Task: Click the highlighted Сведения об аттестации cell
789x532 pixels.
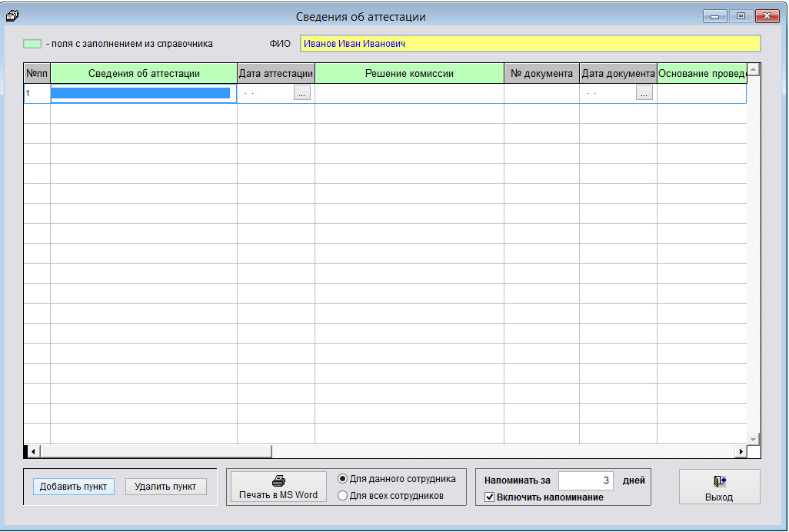Action: [x=141, y=93]
